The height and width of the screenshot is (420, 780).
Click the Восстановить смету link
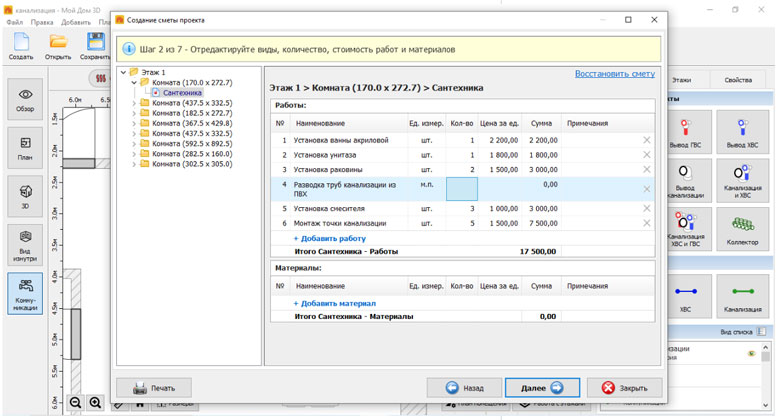point(614,74)
